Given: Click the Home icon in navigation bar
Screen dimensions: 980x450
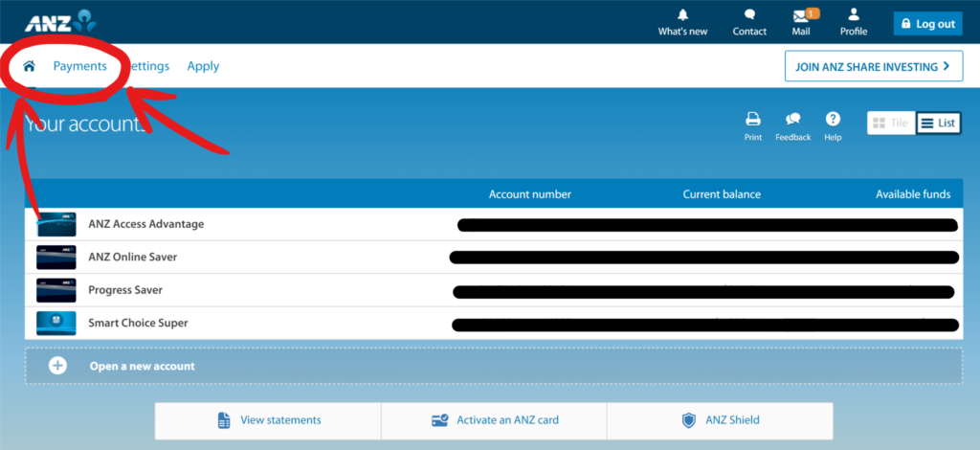Looking at the screenshot, I should pos(30,66).
